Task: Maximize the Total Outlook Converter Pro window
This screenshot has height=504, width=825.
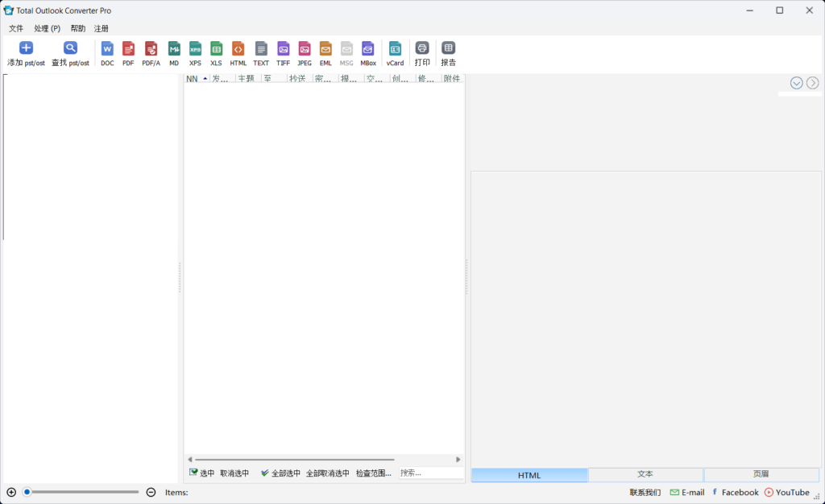Action: click(x=780, y=10)
